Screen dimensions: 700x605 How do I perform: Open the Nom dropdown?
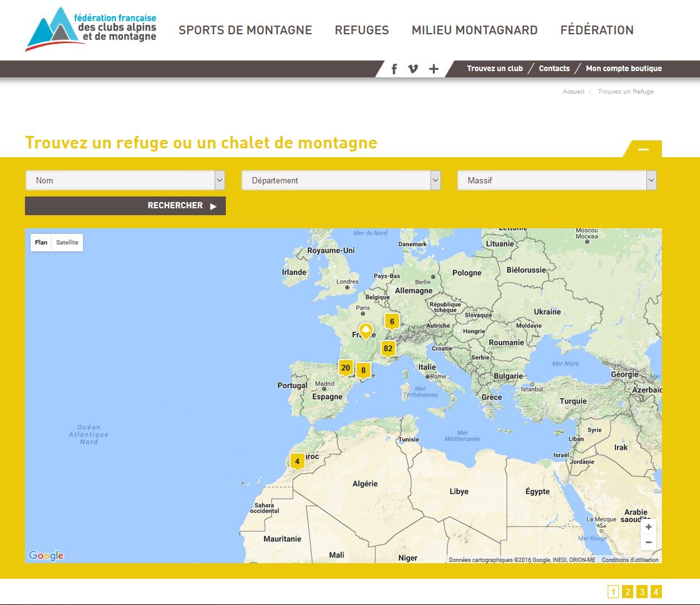(x=125, y=180)
